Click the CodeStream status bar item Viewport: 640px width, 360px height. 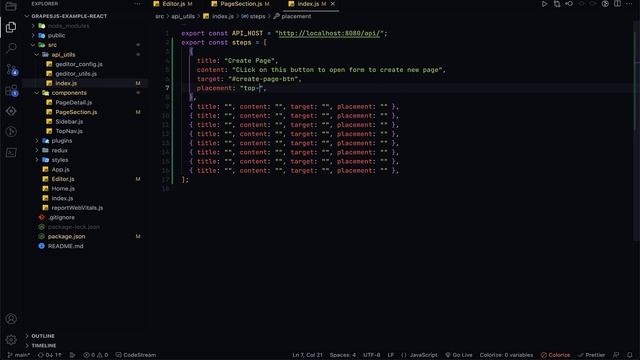pos(136,355)
